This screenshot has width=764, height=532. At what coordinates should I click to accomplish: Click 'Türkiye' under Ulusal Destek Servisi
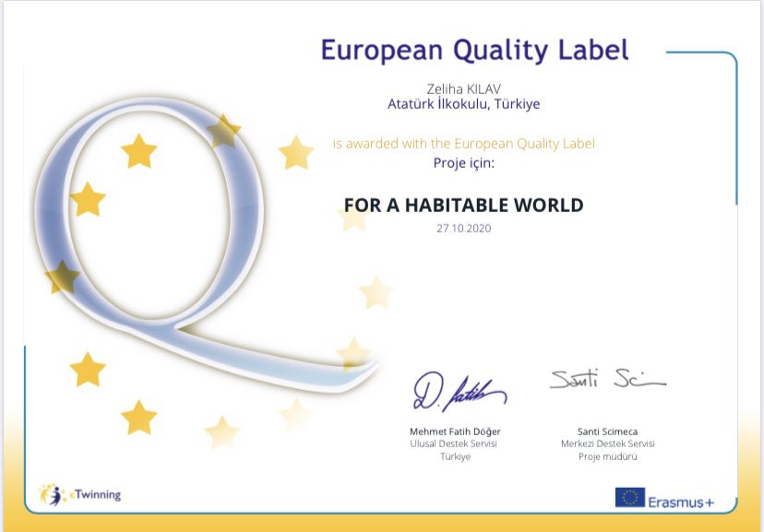coord(456,456)
